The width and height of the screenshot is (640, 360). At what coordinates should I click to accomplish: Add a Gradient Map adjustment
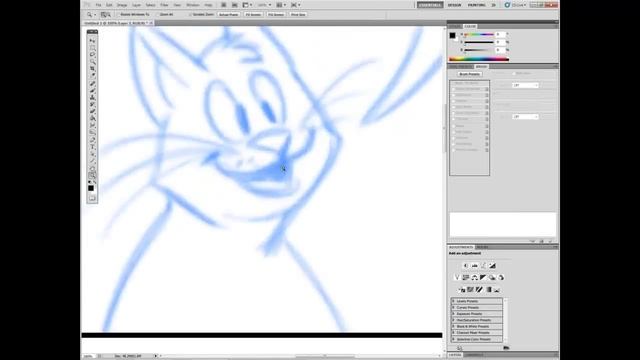(x=489, y=290)
